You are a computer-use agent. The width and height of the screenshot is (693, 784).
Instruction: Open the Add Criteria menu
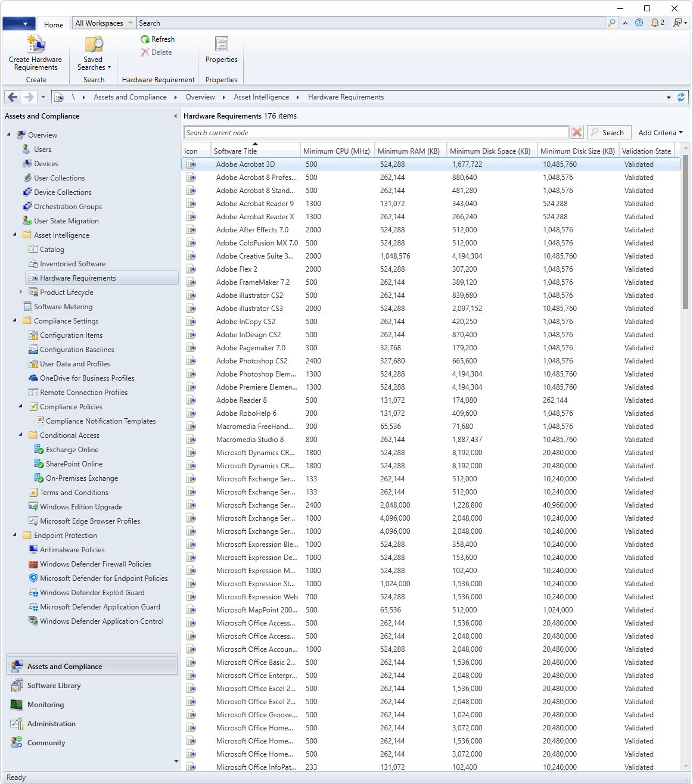[x=660, y=133]
